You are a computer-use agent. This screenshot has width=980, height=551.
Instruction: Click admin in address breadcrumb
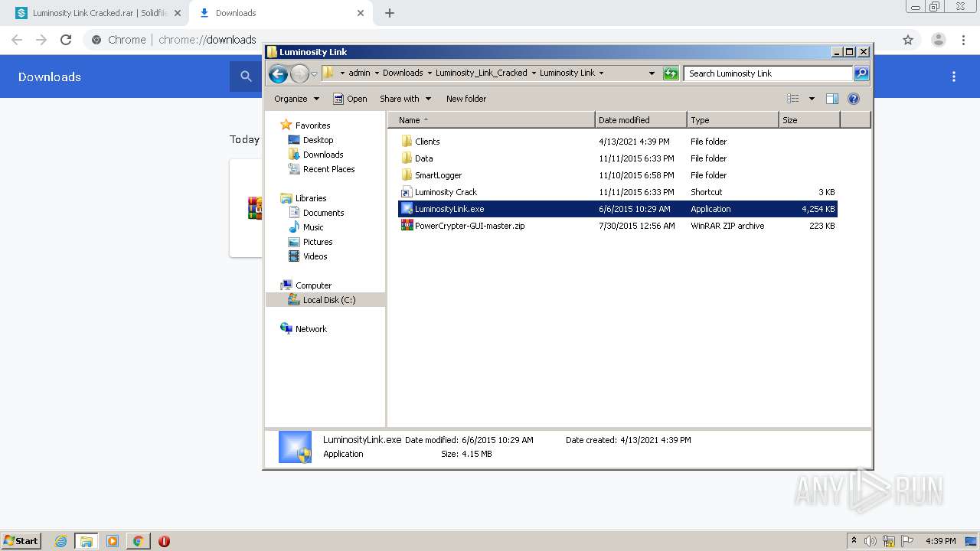[x=359, y=73]
